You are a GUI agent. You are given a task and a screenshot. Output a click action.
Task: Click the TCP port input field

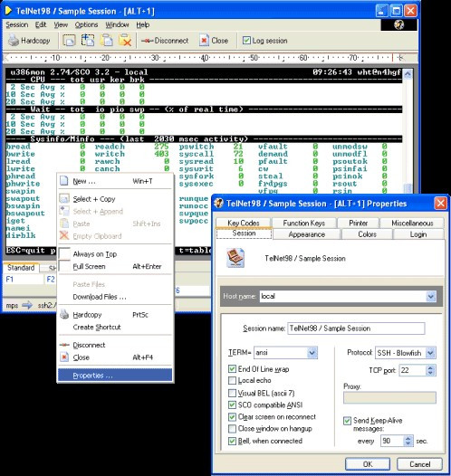point(412,370)
